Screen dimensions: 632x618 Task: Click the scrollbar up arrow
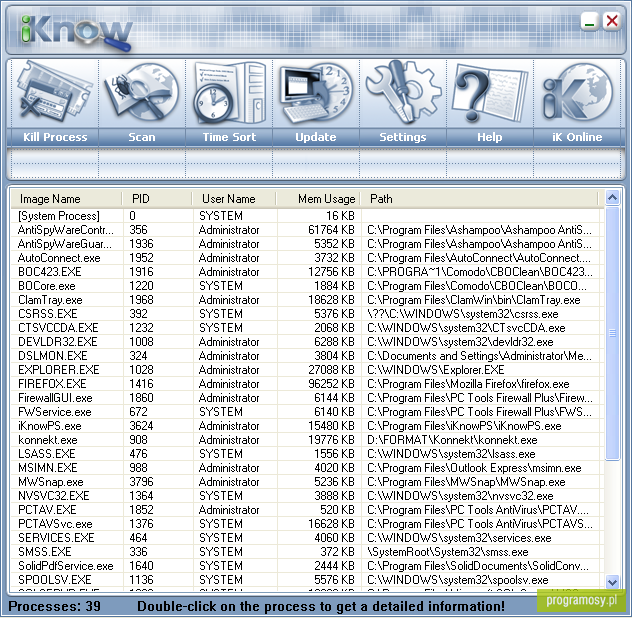612,198
